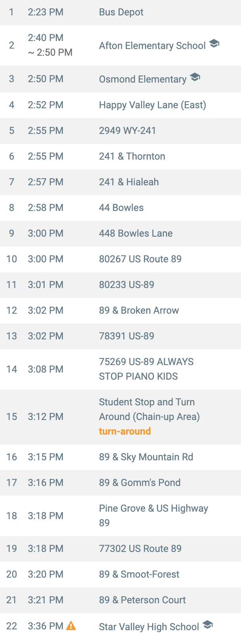This screenshot has width=241, height=644.
Task: Click the orange turn-around label
Action: [x=125, y=431]
